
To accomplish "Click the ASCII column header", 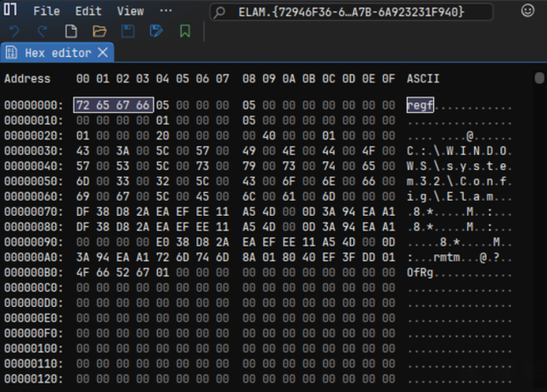I will click(423, 79).
